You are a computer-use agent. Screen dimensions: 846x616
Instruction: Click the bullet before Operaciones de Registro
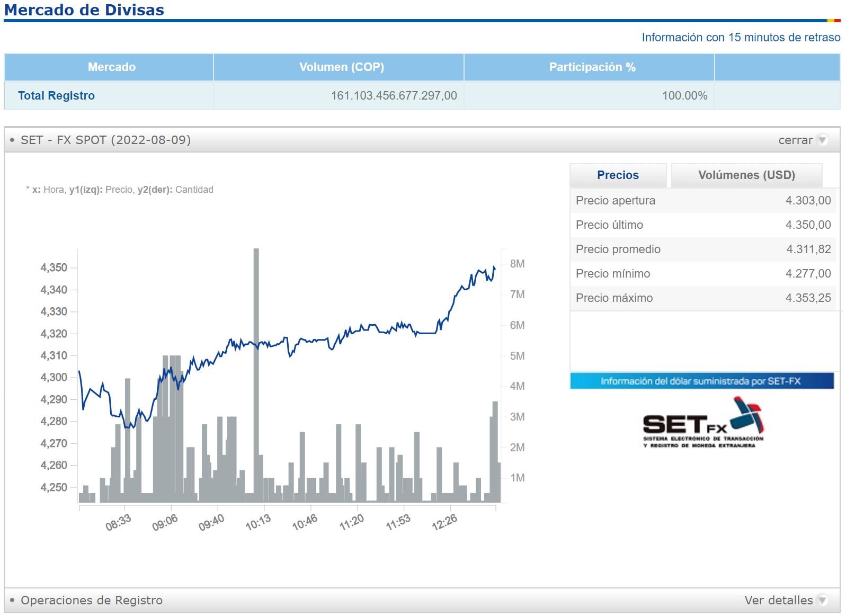pos(12,600)
